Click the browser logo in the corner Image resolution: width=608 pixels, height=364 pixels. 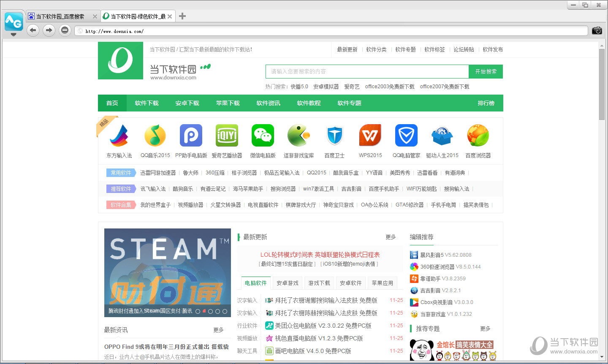tap(14, 21)
